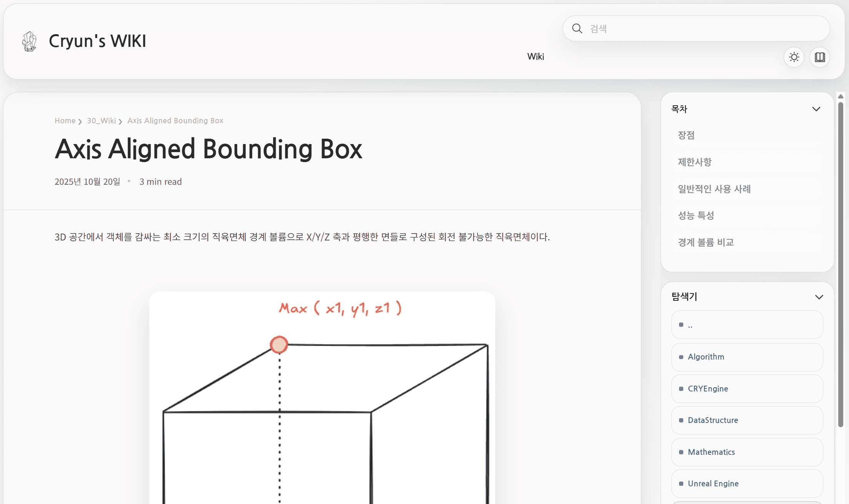Open the Algorithm folder in explorer
Screen dimensions: 849x504
click(x=706, y=357)
